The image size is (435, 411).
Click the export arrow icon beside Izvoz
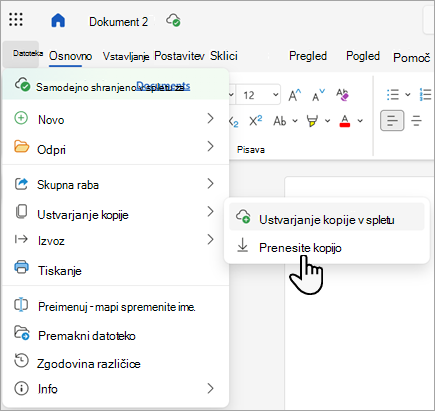[21, 239]
